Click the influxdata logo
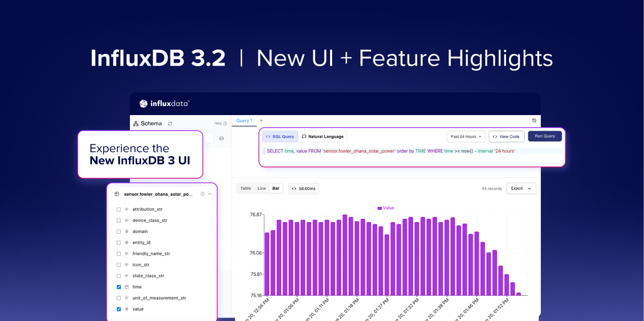The height and width of the screenshot is (321, 644). click(x=164, y=103)
